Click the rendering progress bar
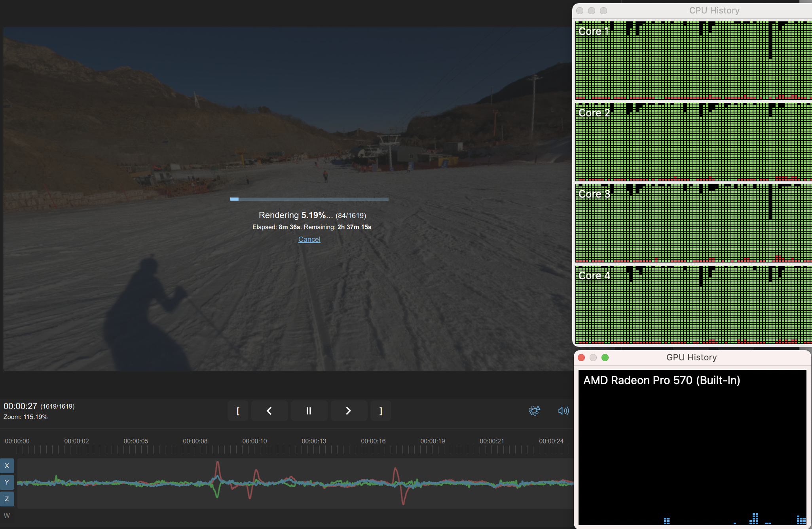This screenshot has height=529, width=812. click(309, 199)
